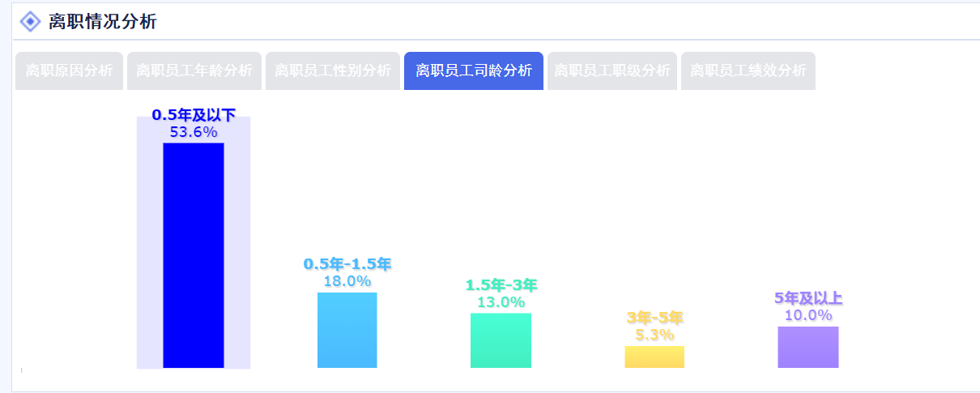Click the active 离职员工司龄分析 tab

point(473,70)
